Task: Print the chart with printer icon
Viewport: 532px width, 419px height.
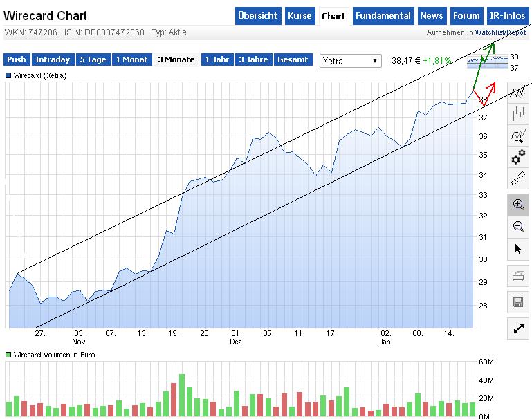Action: point(518,277)
